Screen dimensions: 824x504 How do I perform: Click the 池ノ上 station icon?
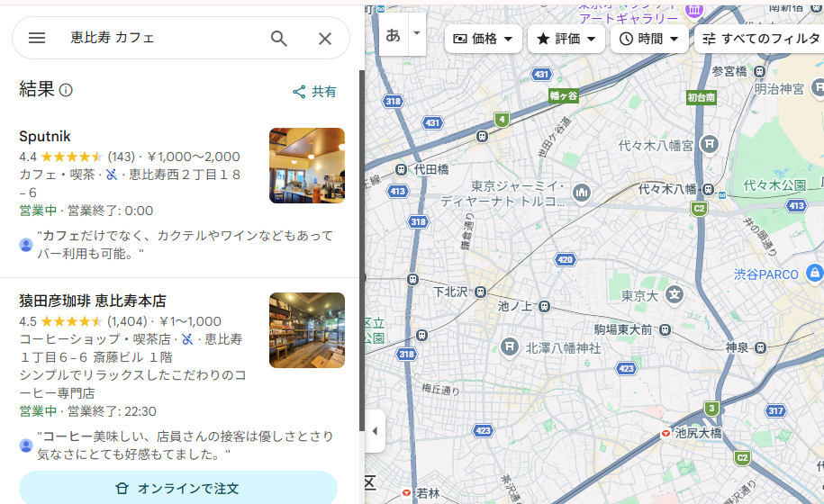(x=545, y=306)
